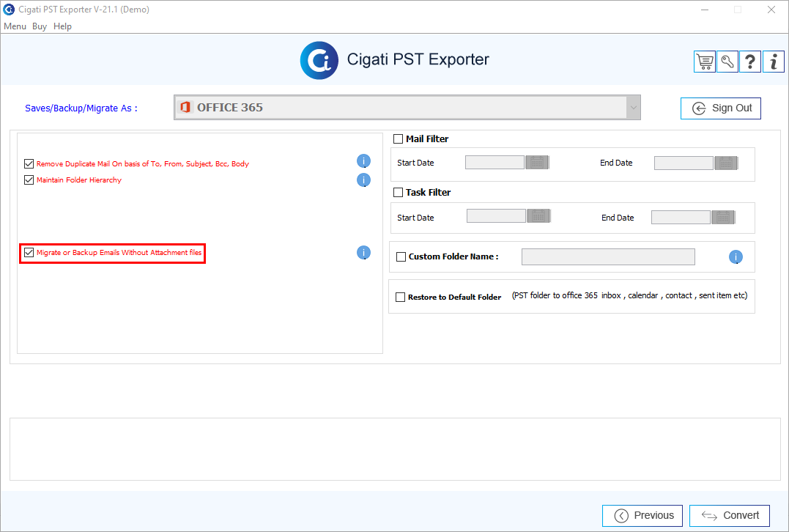Minimize the Cigati PST Exporter window
789x532 pixels.
pos(705,10)
